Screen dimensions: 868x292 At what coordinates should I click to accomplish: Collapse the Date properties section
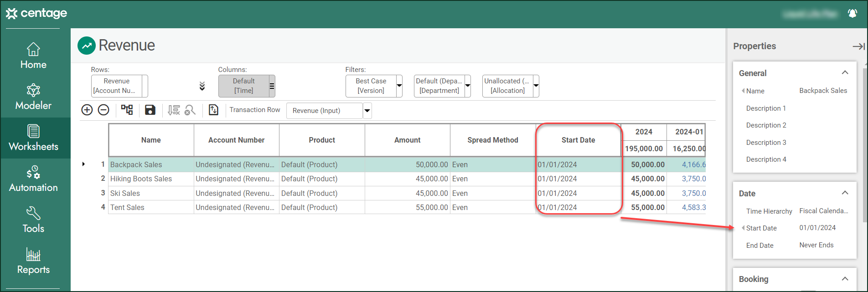(x=845, y=193)
